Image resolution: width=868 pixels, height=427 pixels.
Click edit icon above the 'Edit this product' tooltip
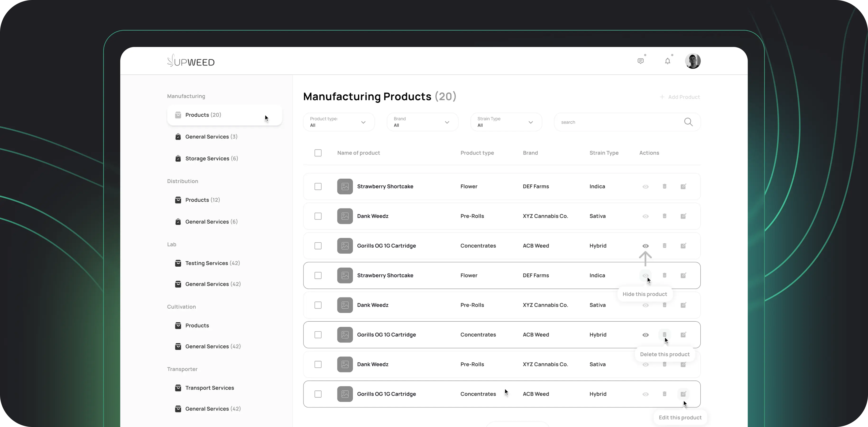(x=683, y=394)
